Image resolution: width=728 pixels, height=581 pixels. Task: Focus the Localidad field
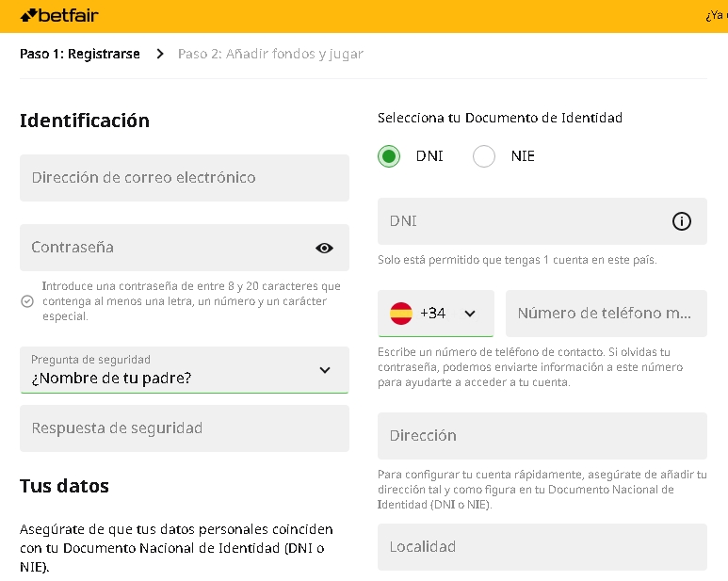point(542,547)
